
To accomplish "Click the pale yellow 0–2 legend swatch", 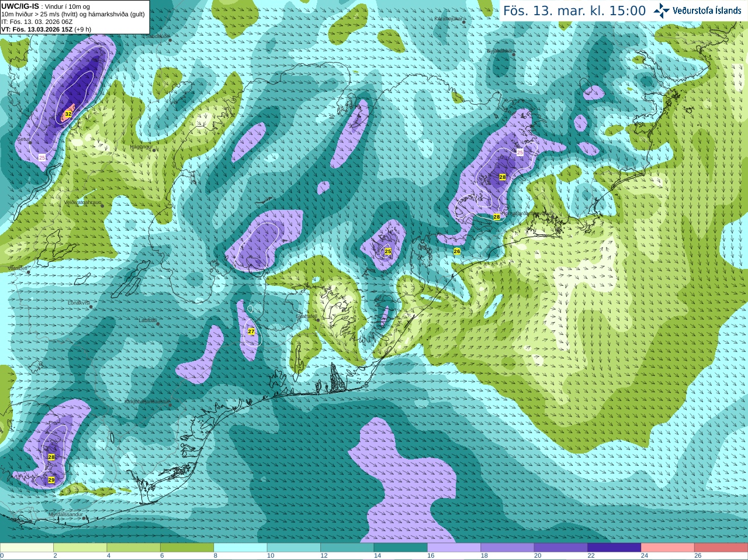I will 27,548.
